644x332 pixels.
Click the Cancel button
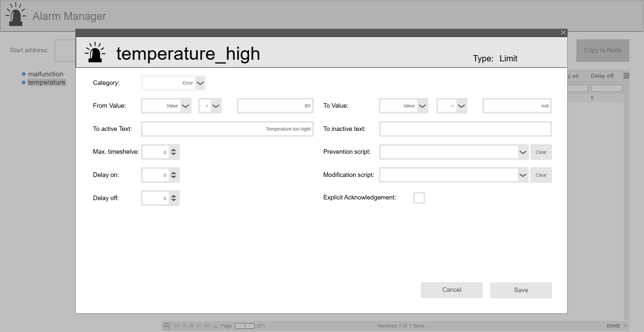[452, 290]
